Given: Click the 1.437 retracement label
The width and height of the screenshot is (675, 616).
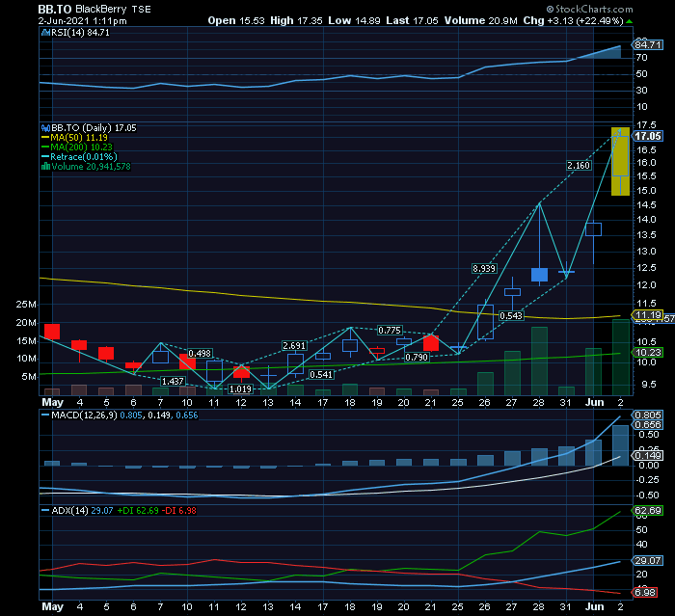Looking at the screenshot, I should point(173,382).
